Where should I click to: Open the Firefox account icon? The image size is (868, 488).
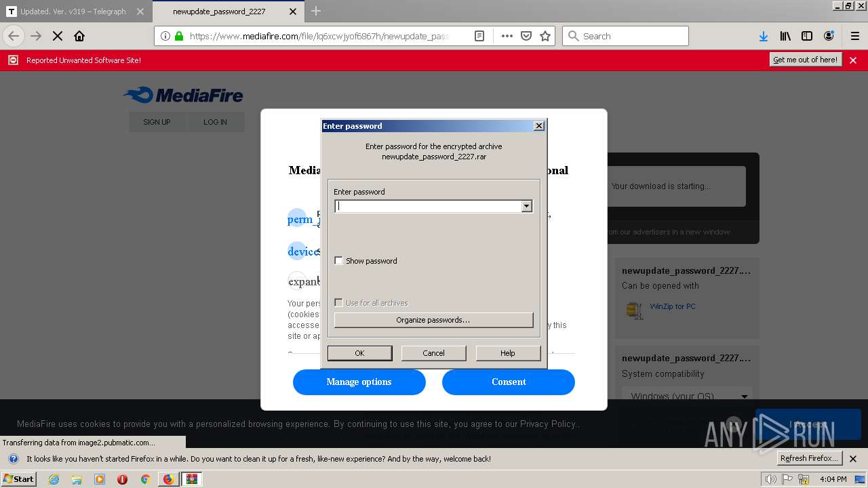pos(829,36)
